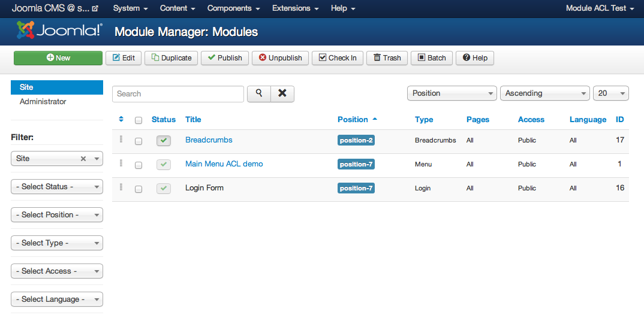Click position-7 badge in Login Form row
The height and width of the screenshot is (315, 644).
(356, 188)
